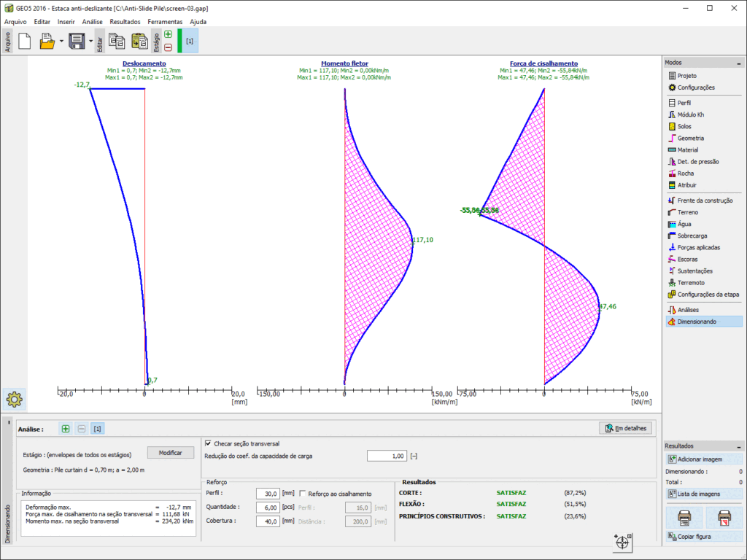Open the Sustentações mode
The height and width of the screenshot is (560, 747).
pos(704,271)
